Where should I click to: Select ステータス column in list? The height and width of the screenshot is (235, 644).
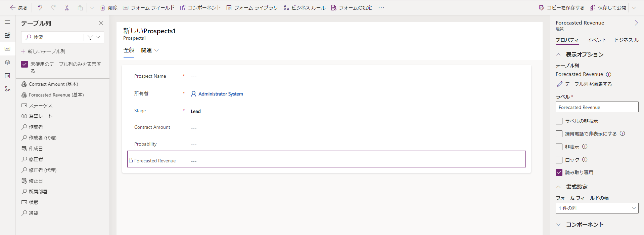(x=37, y=106)
